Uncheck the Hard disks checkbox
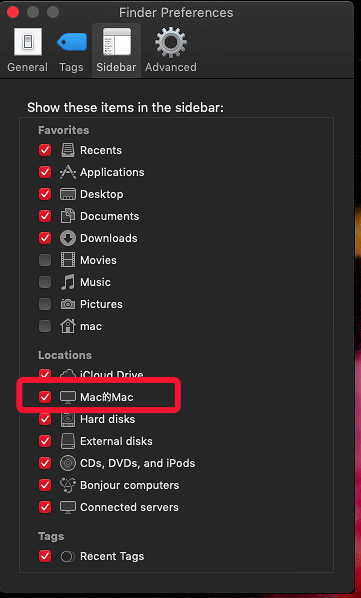Image resolution: width=361 pixels, height=598 pixels. [45, 419]
